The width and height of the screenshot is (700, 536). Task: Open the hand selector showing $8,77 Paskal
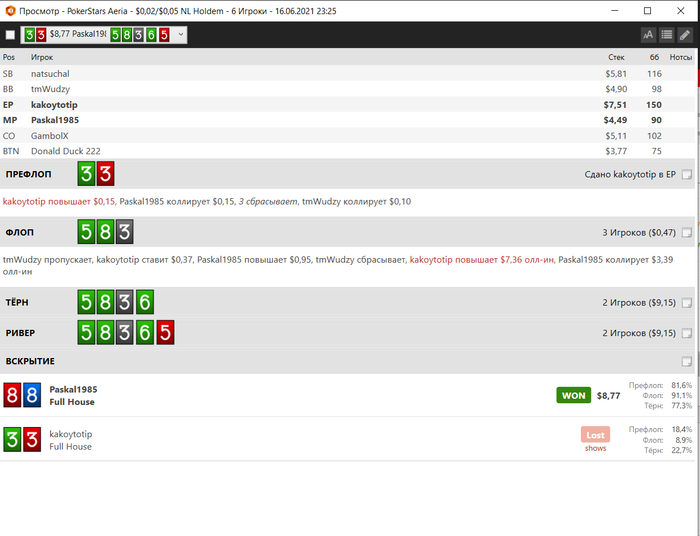[104, 35]
